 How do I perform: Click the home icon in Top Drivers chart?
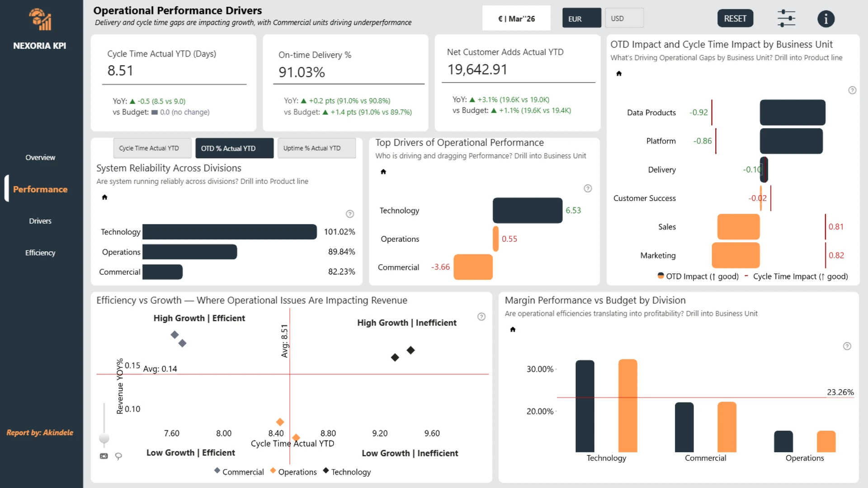click(x=383, y=172)
